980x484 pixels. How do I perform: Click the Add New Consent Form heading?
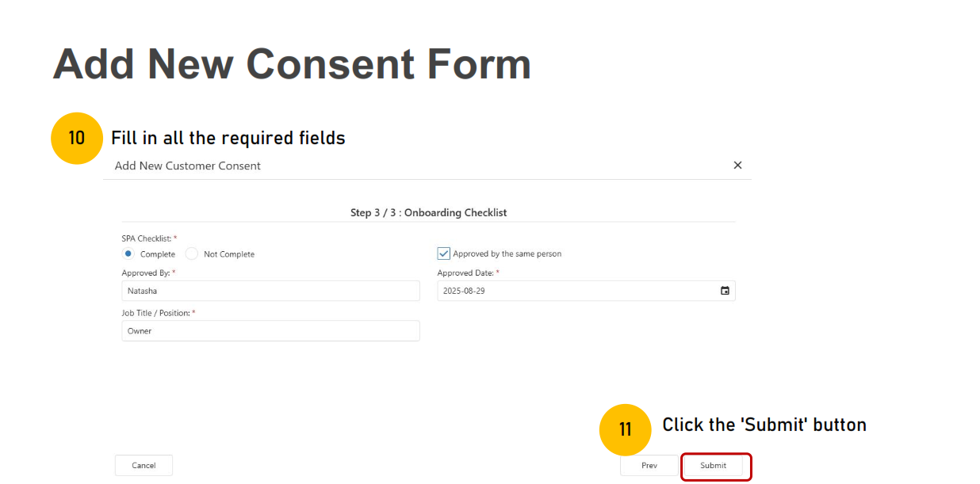[x=292, y=64]
